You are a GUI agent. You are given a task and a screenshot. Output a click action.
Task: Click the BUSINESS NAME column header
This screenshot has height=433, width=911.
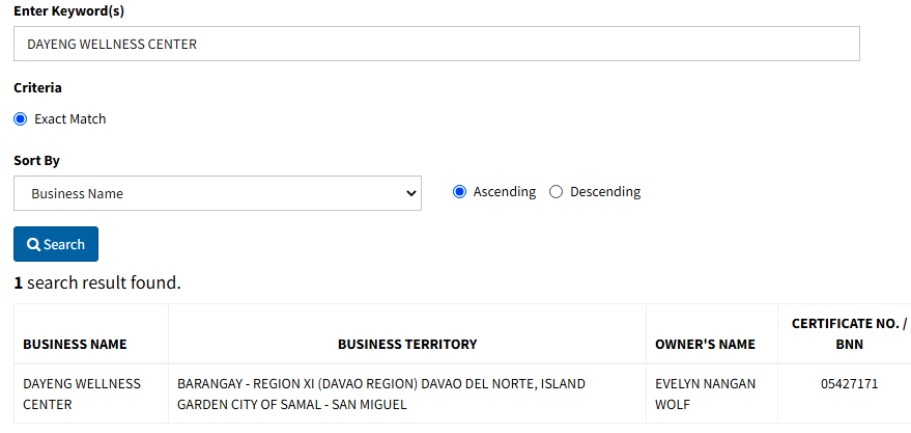(89, 345)
